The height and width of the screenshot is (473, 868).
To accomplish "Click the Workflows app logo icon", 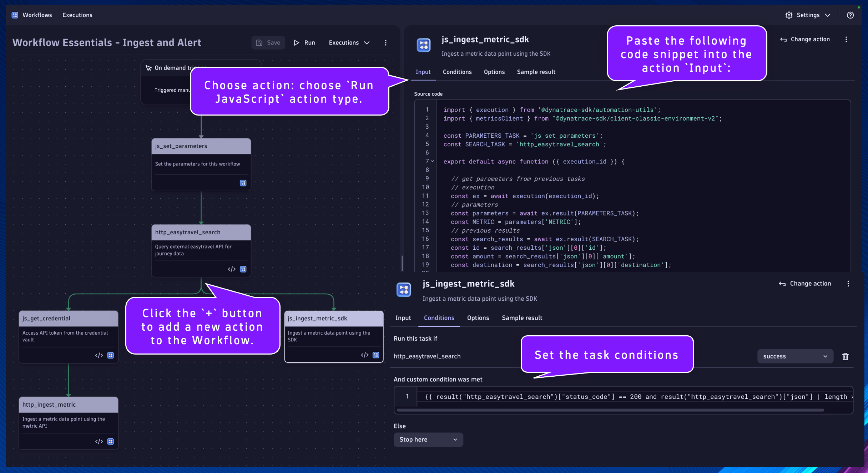I will [15, 15].
